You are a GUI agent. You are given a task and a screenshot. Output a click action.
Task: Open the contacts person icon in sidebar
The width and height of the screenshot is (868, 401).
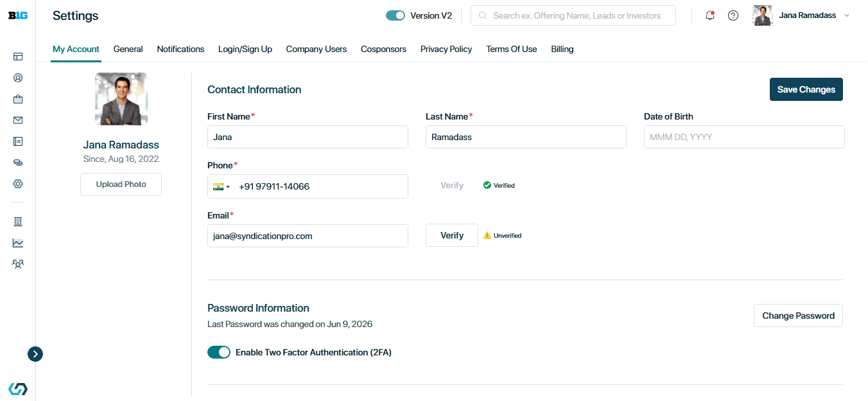18,78
